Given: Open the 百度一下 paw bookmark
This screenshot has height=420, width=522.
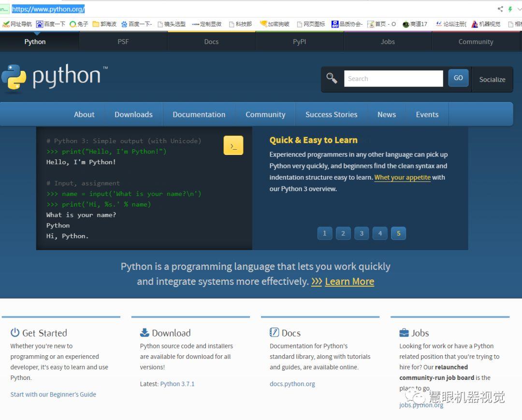Looking at the screenshot, I should tap(51, 24).
